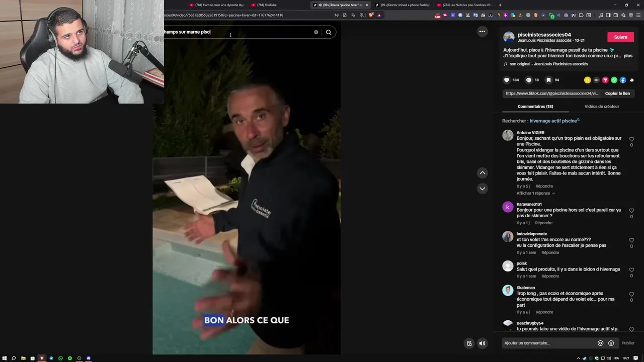Click the translate page icon

pos(353,15)
